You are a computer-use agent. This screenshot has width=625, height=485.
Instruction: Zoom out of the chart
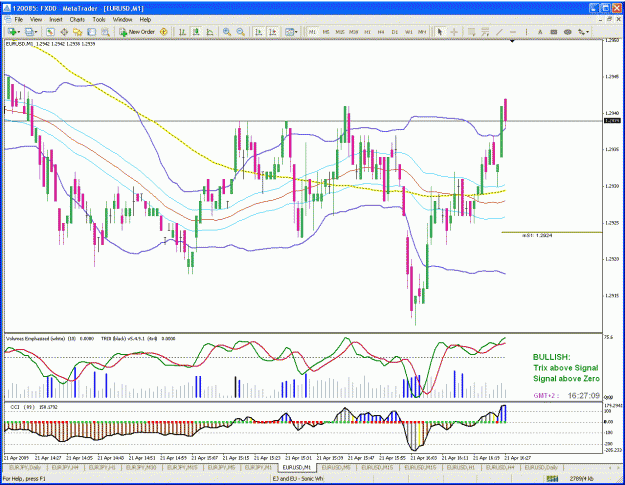240,32
